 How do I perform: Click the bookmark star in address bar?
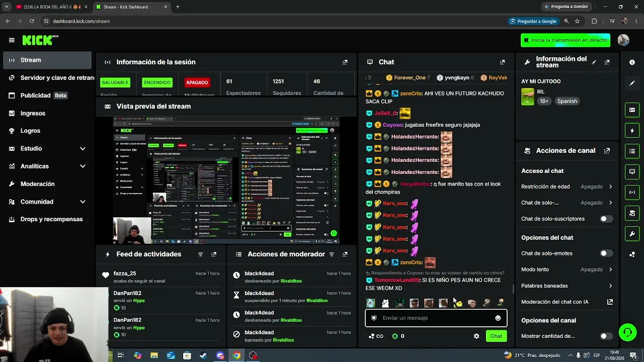pos(577,21)
